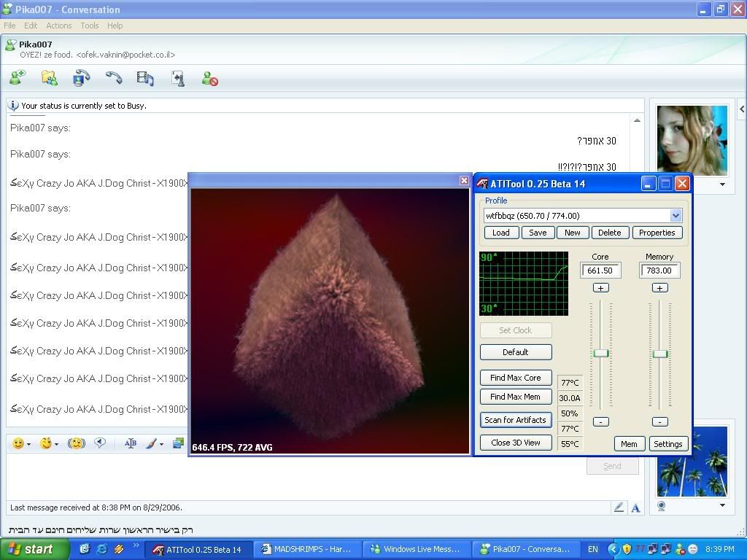Click the Mem button in ATITool
The image size is (747, 560).
(629, 444)
